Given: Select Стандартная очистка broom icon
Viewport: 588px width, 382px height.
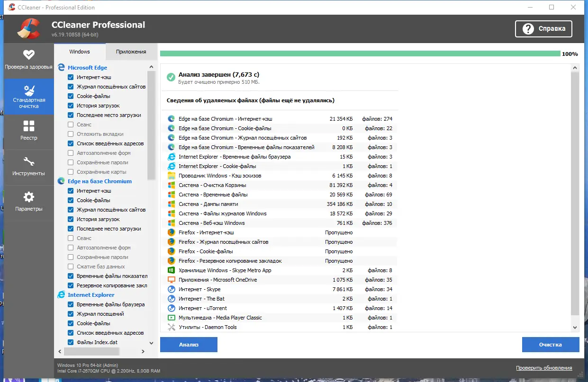Looking at the screenshot, I should 29,90.
